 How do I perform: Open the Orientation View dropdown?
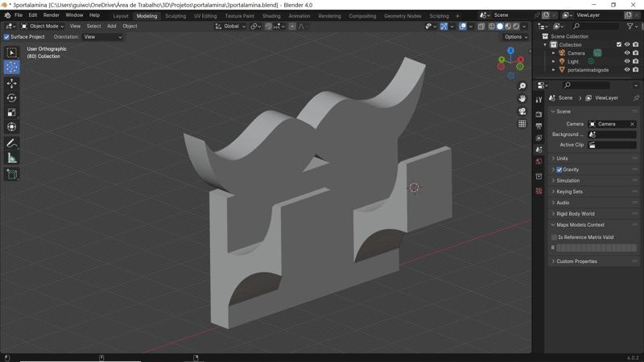(x=103, y=37)
